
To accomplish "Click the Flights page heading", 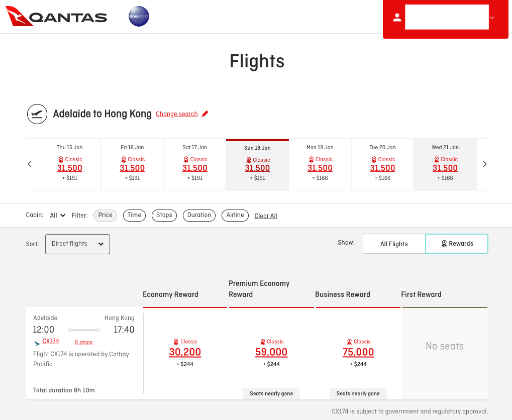I will point(257,61).
